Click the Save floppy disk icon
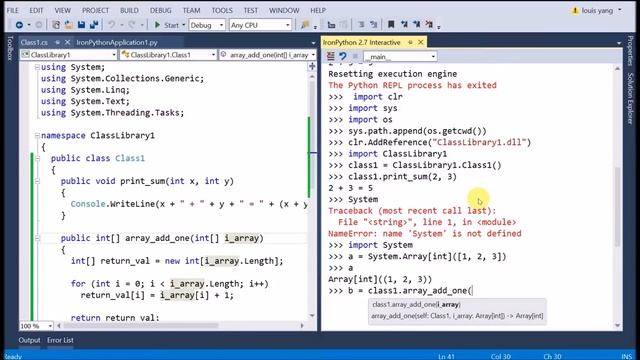 81,25
